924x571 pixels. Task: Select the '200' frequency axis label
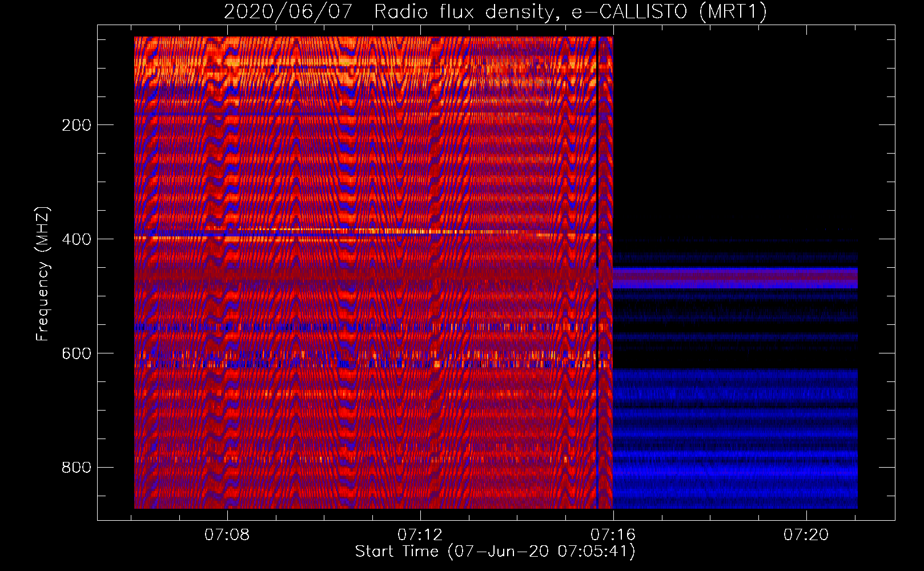[x=77, y=125]
